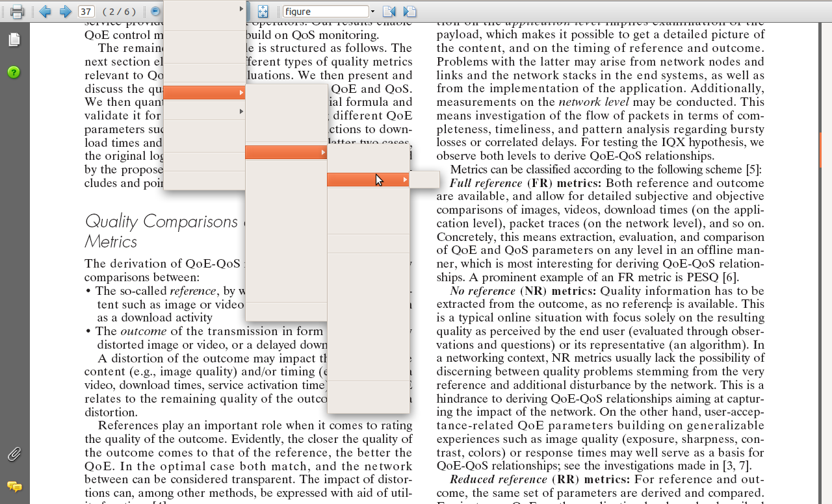Expand the non-highlighted submenu arrow entry in leftmost menu
The image size is (832, 504).
click(204, 112)
